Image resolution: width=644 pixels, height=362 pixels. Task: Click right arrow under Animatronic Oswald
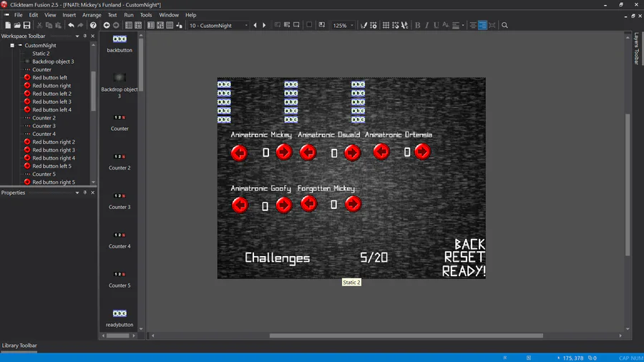(x=352, y=152)
